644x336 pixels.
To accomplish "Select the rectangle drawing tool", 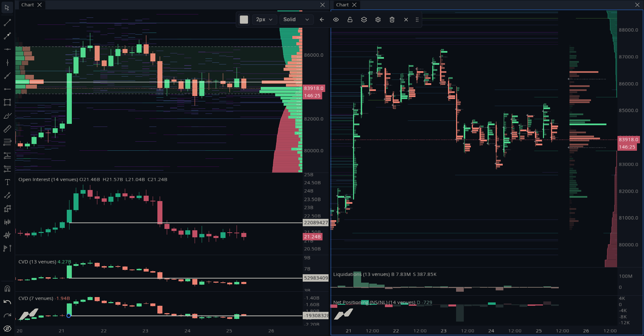I will pos(7,102).
